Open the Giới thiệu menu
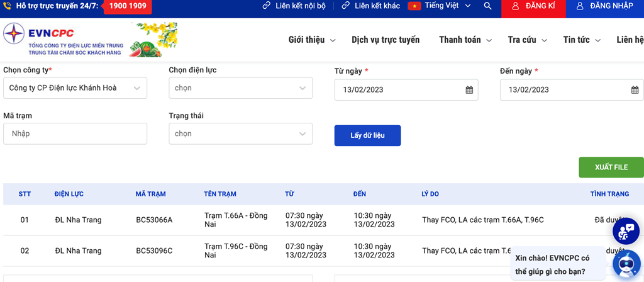Screen dimensions: 644x282 (x=312, y=40)
